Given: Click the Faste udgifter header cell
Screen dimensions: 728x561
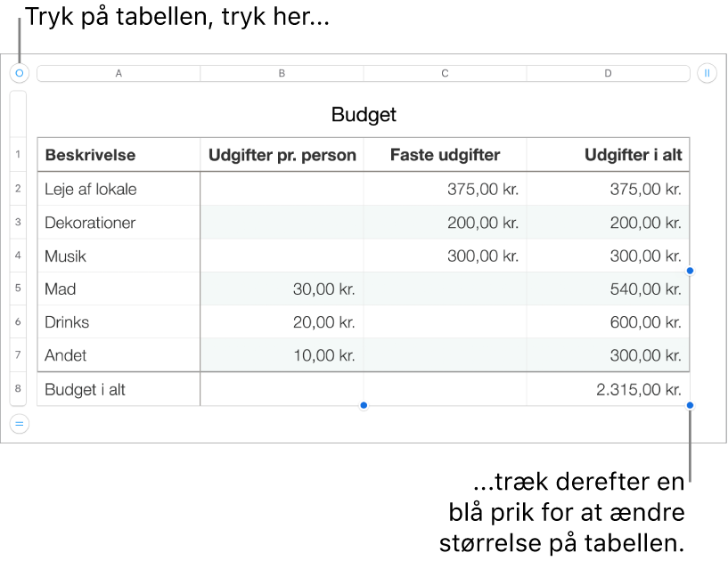Looking at the screenshot, I should pyautogui.click(x=445, y=155).
